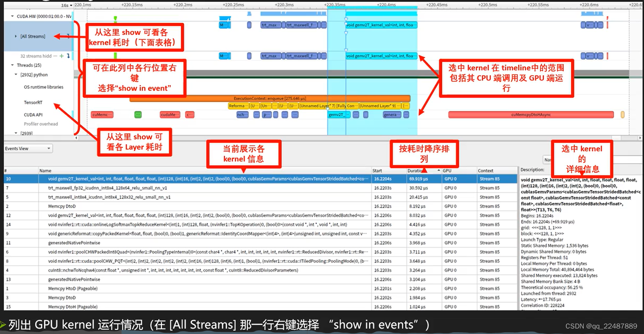The width and height of the screenshot is (644, 334).
Task: Sort events by the # column header
Action: pyautogui.click(x=21, y=171)
